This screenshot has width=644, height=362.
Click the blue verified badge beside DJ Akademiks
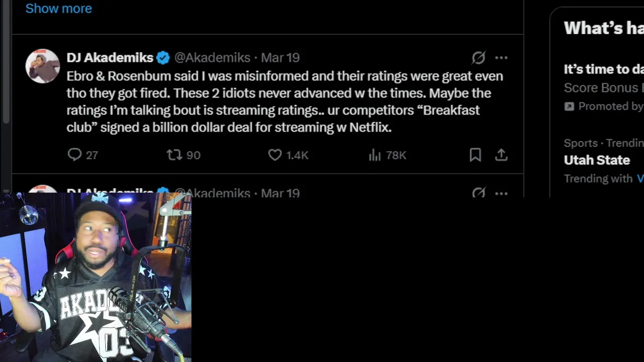(163, 58)
